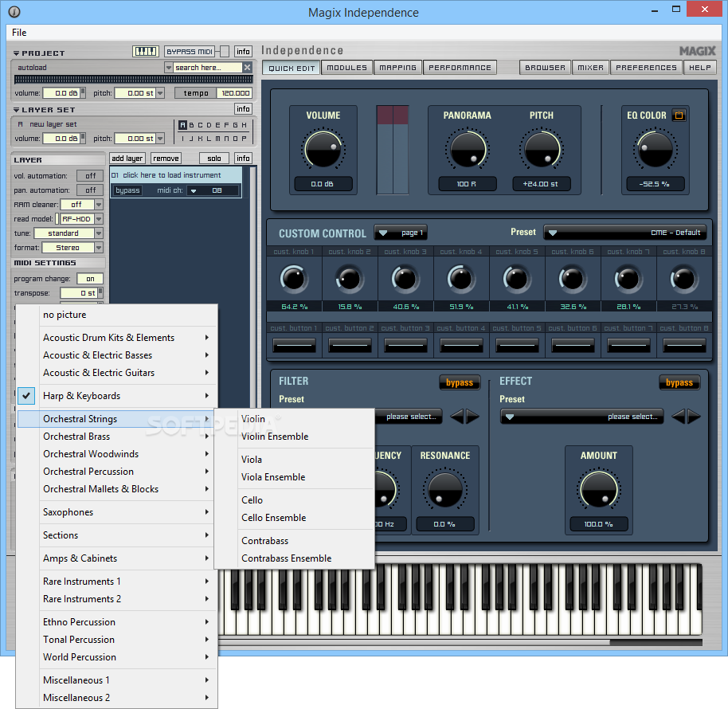Screen dimensions: 728x709
Task: Open the Mixer view
Action: click(590, 68)
